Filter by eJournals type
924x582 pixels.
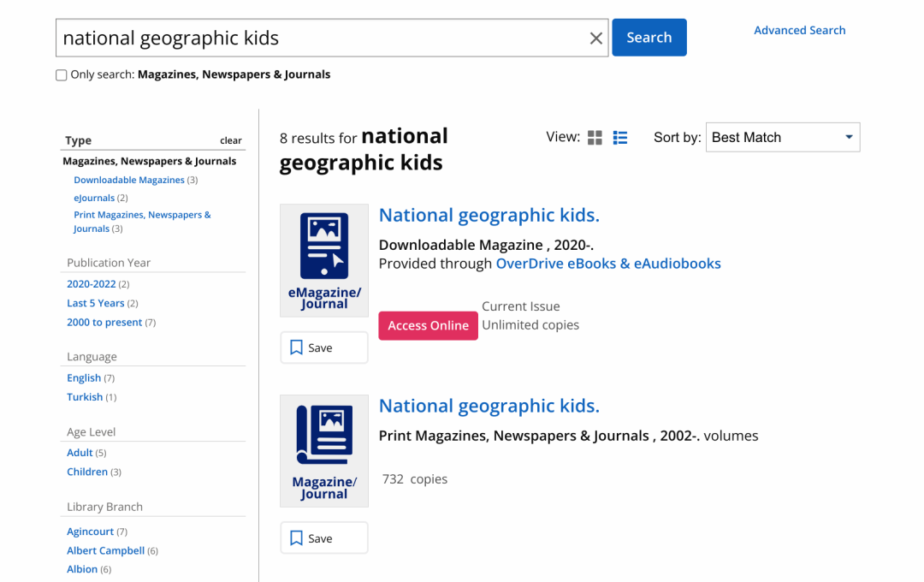pos(94,198)
